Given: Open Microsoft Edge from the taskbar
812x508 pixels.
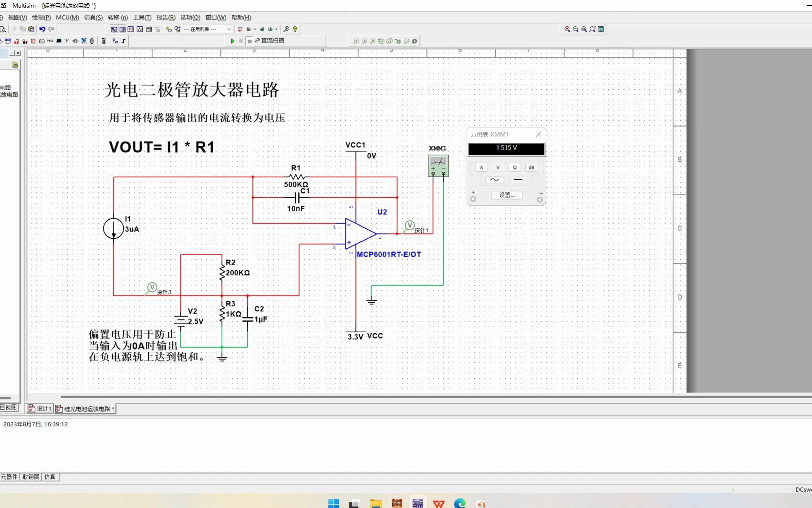Looking at the screenshot, I should point(459,503).
